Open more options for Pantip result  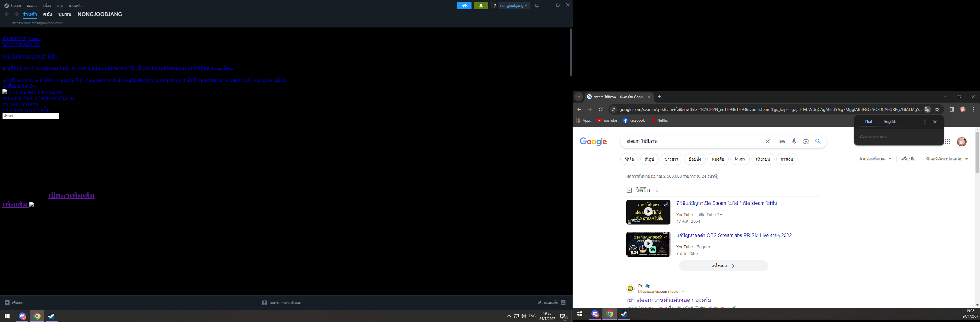(x=683, y=292)
